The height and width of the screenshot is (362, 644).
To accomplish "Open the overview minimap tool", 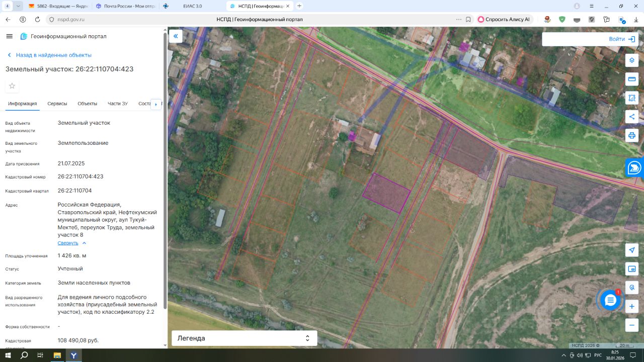I will (632, 269).
